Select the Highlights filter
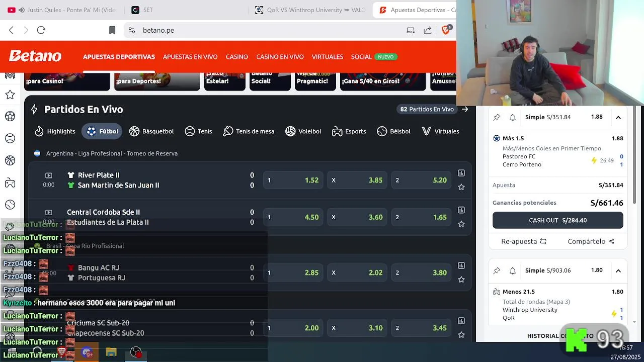Screen dimensions: 644x362 pos(55,131)
